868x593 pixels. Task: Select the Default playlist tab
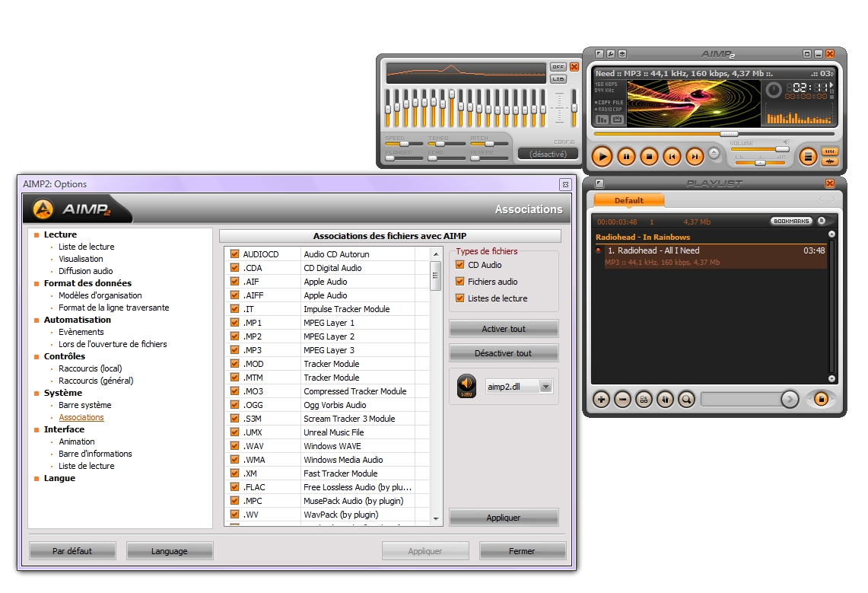[628, 201]
